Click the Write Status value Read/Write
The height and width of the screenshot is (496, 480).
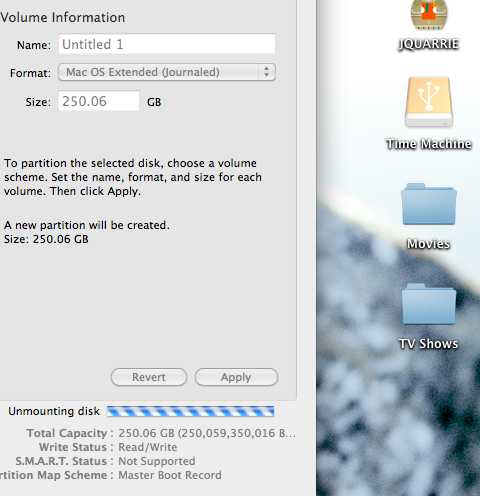pyautogui.click(x=148, y=447)
